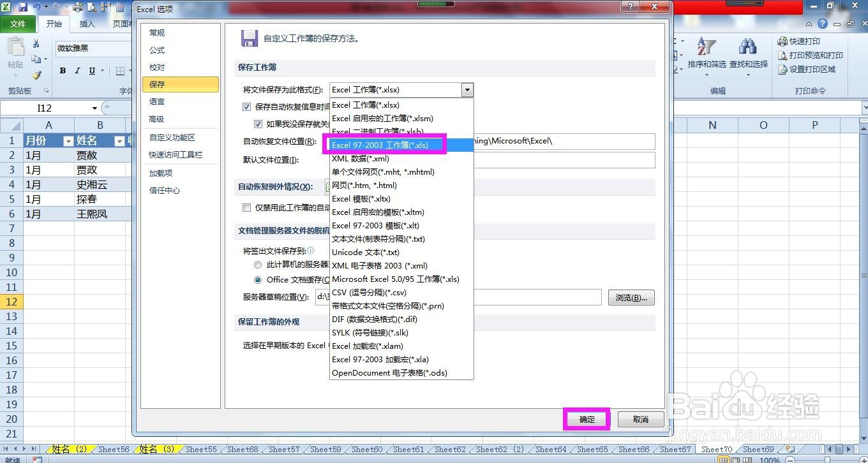Click the Save icon in quick access toolbar

(x=23, y=7)
